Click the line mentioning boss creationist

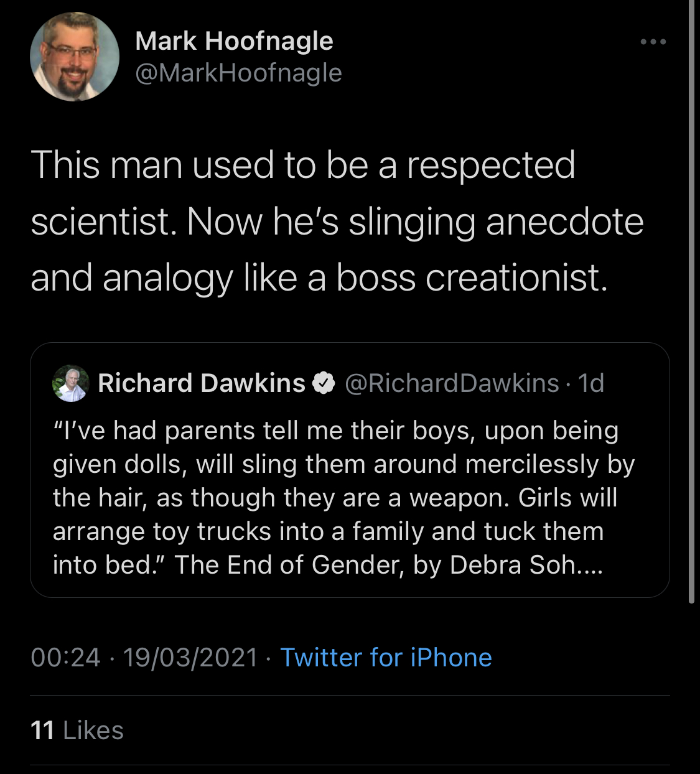click(319, 277)
